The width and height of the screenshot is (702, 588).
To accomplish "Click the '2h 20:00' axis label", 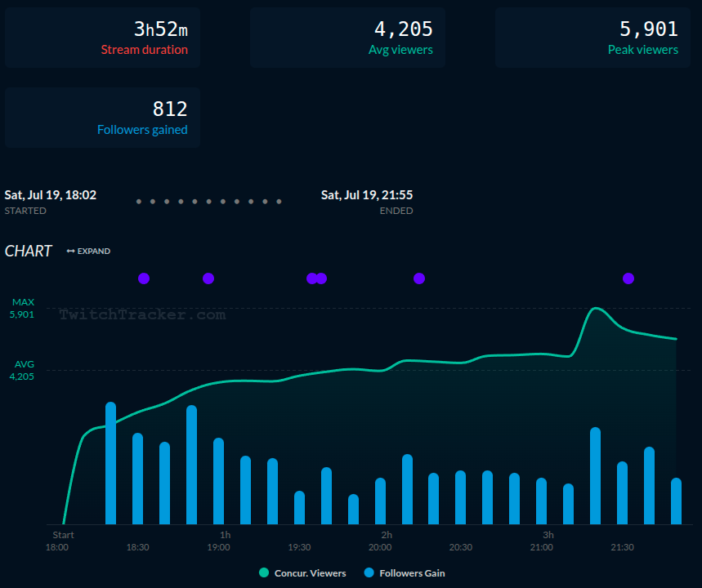I will pyautogui.click(x=380, y=541).
